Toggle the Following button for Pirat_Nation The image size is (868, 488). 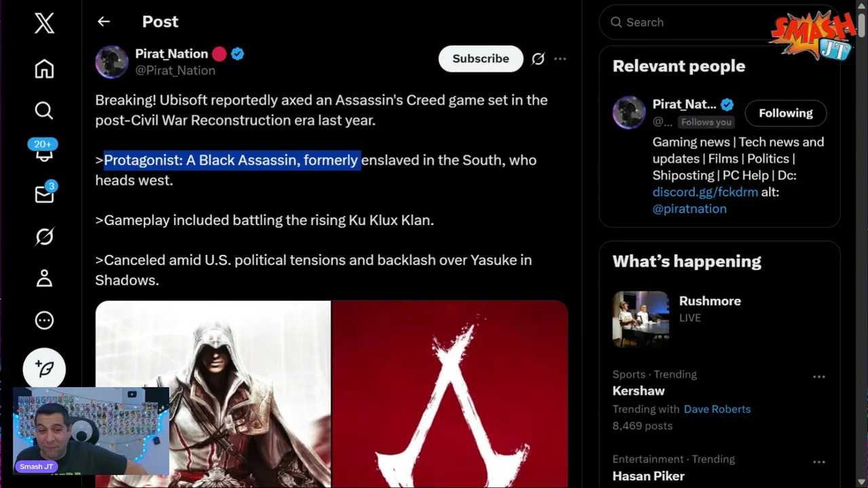[x=785, y=113]
